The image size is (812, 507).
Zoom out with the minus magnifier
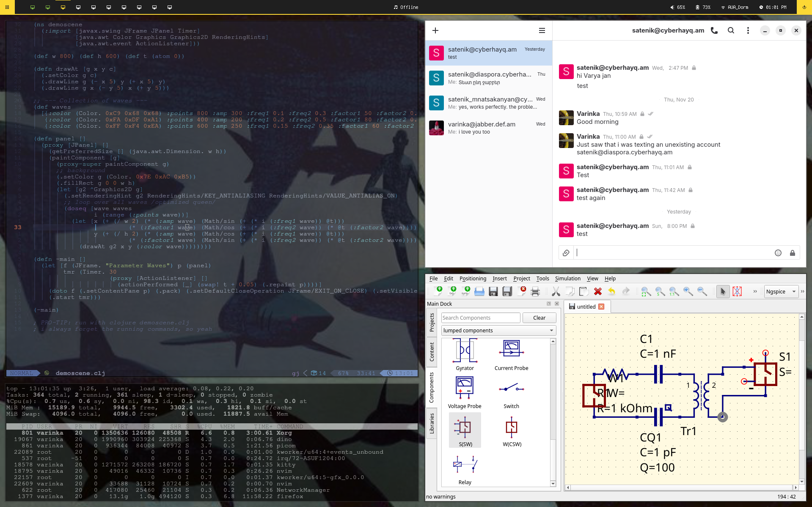click(x=702, y=291)
